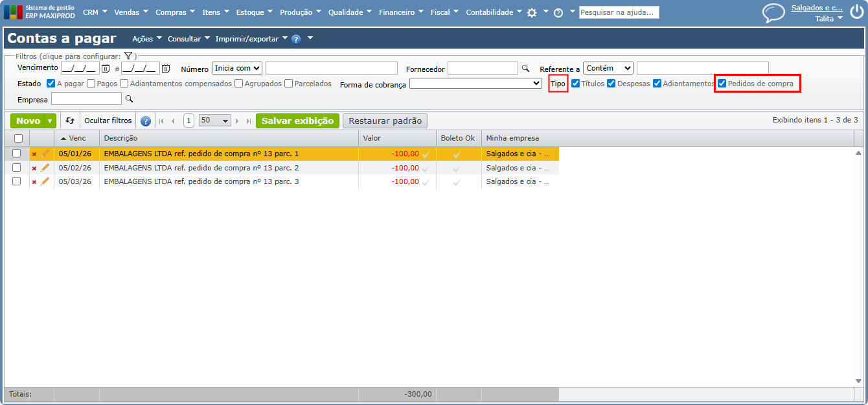Image resolution: width=868 pixels, height=405 pixels.
Task: Click the power logout icon
Action: [x=856, y=12]
